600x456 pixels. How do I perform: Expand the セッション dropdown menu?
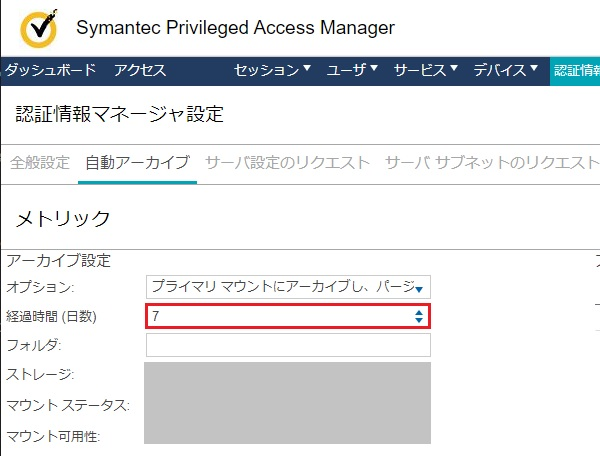(x=272, y=70)
